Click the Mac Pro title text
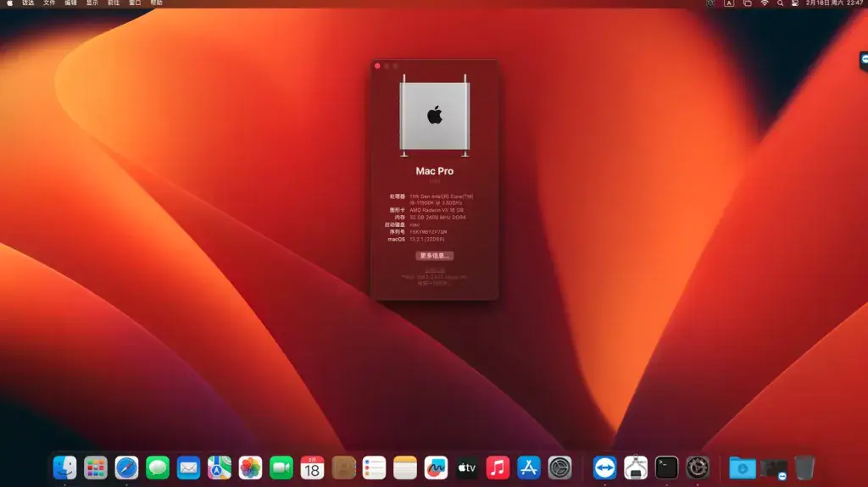868x487 pixels. click(435, 171)
